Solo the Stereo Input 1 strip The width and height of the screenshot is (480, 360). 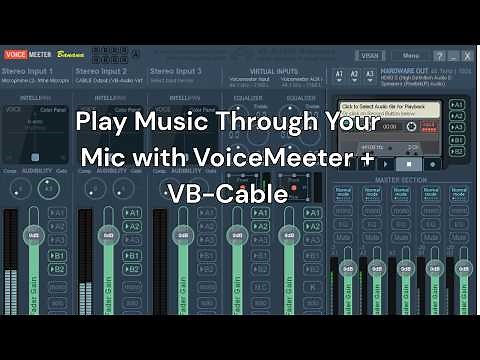[x=57, y=303]
